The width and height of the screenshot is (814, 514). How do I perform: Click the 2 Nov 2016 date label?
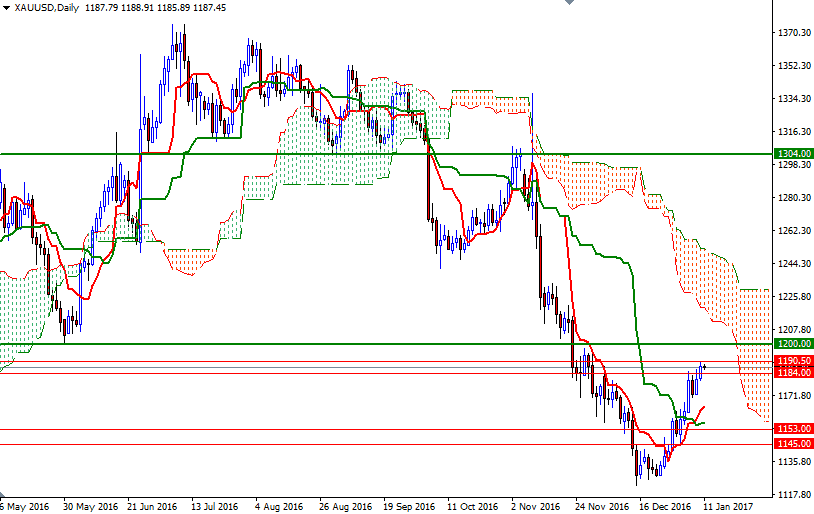[535, 507]
